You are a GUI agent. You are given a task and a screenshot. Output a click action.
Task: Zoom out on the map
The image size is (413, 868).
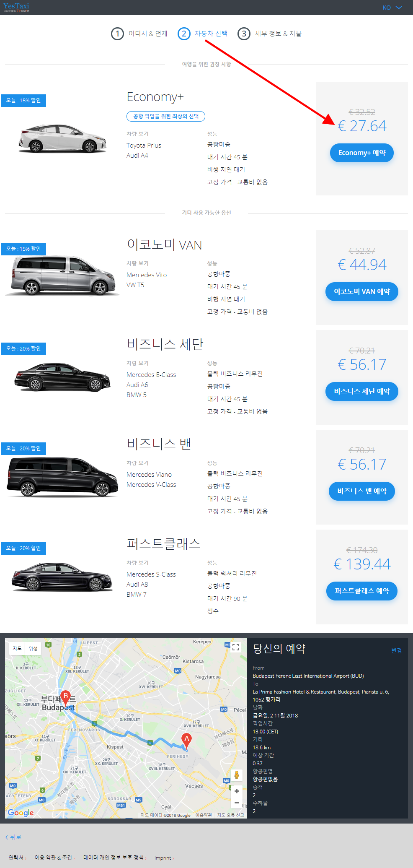point(237,803)
